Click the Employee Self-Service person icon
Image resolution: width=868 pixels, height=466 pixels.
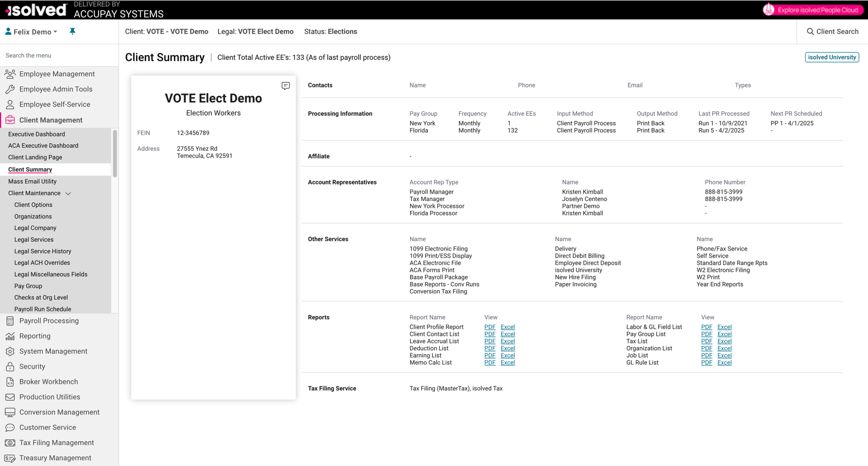pyautogui.click(x=10, y=105)
